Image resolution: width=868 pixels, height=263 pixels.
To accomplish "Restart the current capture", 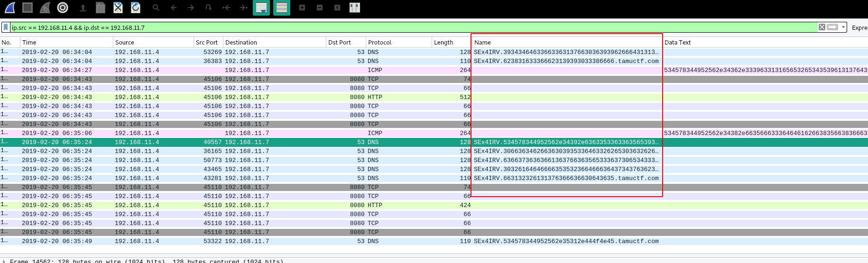I will click(x=45, y=8).
